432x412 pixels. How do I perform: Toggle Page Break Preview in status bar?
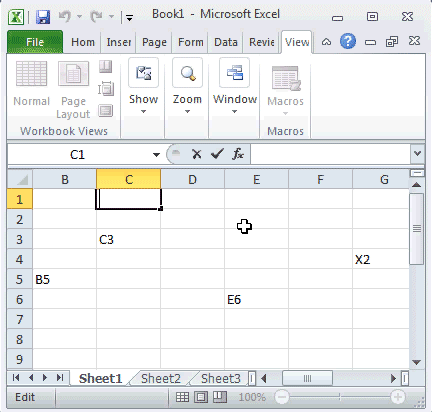coord(220,397)
